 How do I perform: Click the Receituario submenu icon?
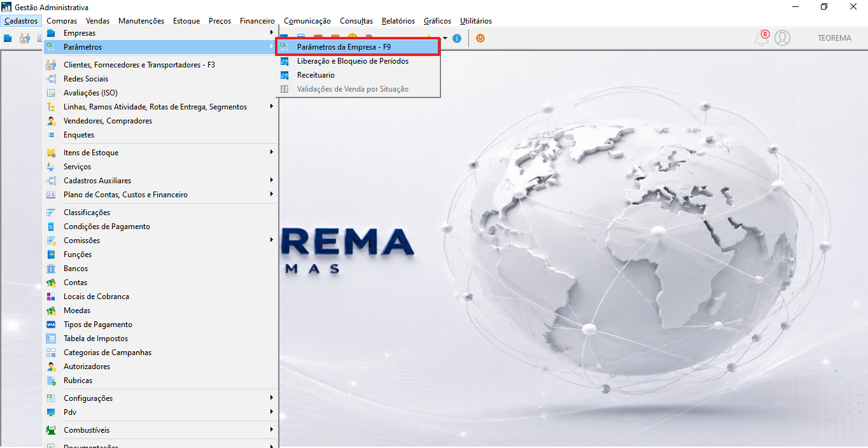point(284,75)
